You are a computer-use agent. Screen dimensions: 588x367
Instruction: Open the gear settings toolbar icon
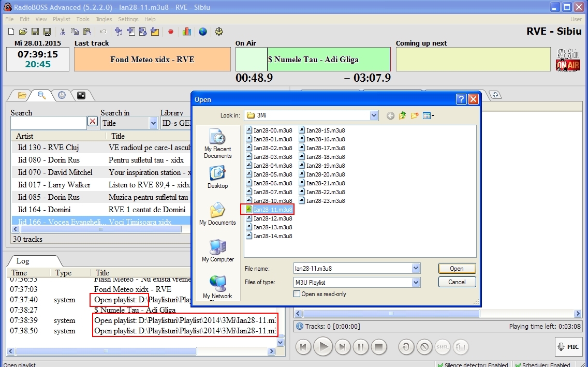[219, 32]
